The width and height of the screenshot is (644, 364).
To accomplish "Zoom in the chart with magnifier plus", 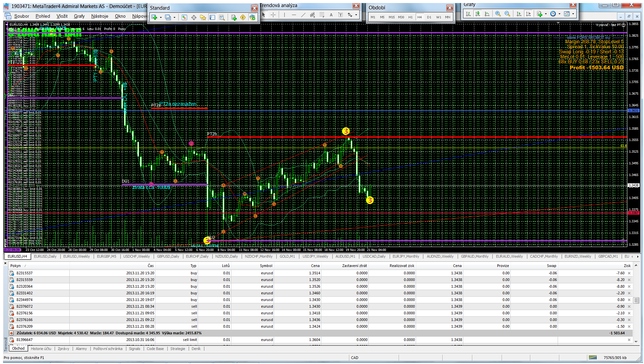I will tap(498, 14).
